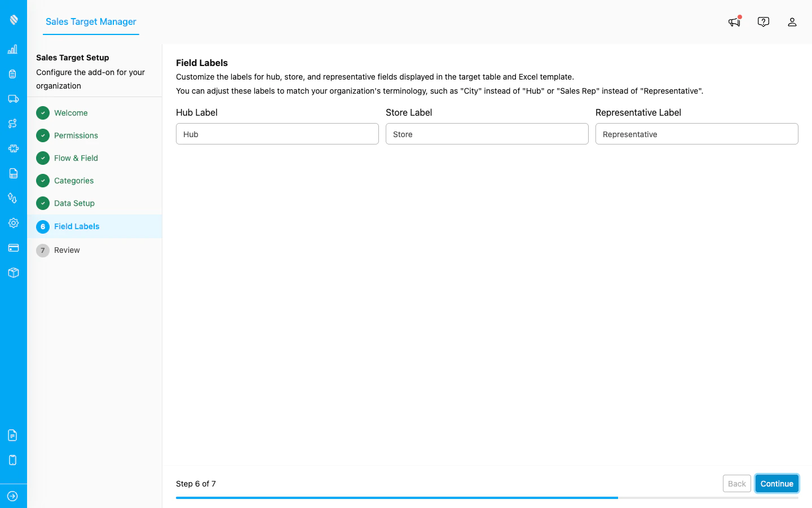Screen dimensions: 812x508
Task: Click the 'Sales Target Setup' sidebar title
Action: pos(73,58)
